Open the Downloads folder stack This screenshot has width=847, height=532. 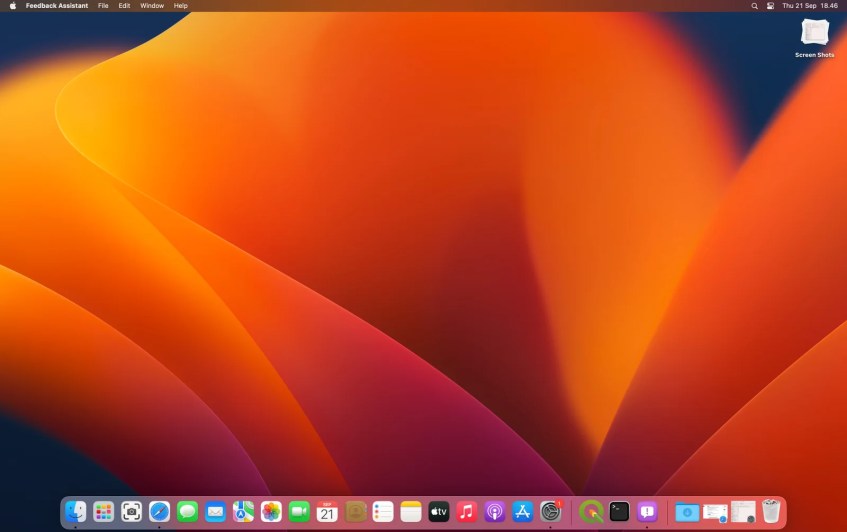pos(687,511)
